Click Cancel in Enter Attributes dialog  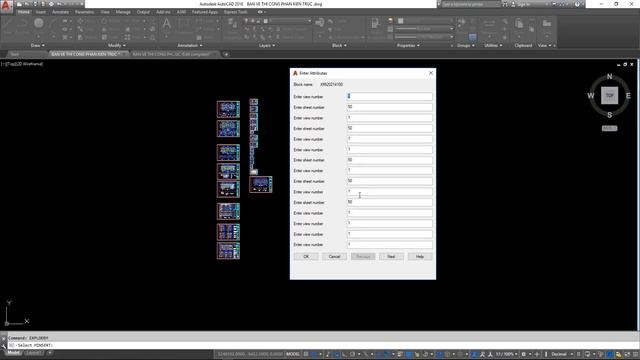(x=334, y=257)
